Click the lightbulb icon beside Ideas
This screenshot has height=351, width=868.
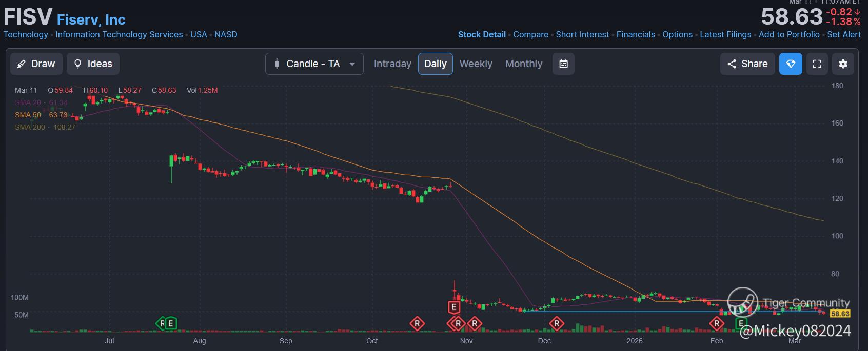tap(78, 64)
